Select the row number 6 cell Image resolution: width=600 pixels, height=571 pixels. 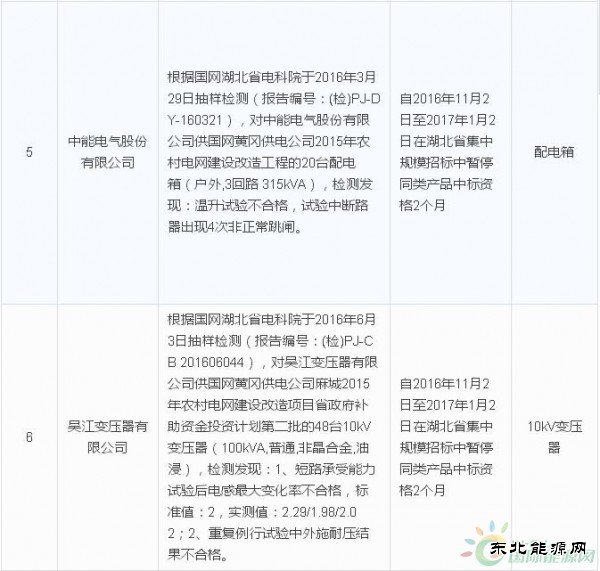click(28, 437)
